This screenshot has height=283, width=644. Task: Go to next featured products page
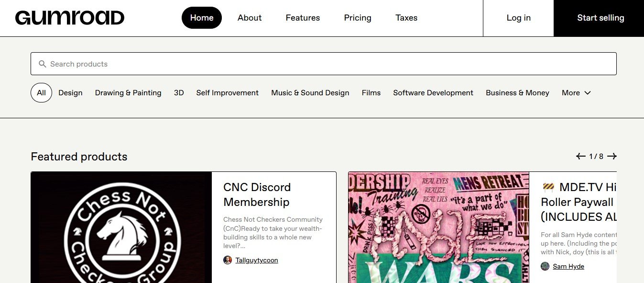coord(612,156)
